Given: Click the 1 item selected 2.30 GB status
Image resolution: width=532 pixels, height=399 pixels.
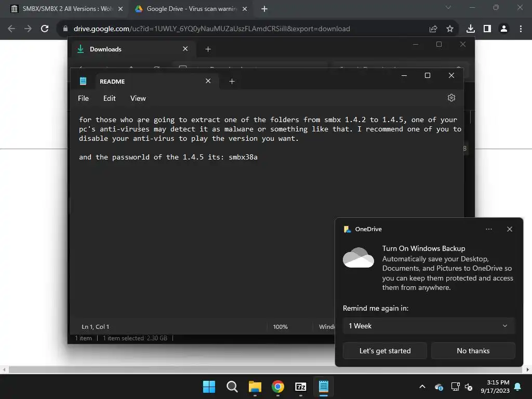Looking at the screenshot, I should 135,338.
